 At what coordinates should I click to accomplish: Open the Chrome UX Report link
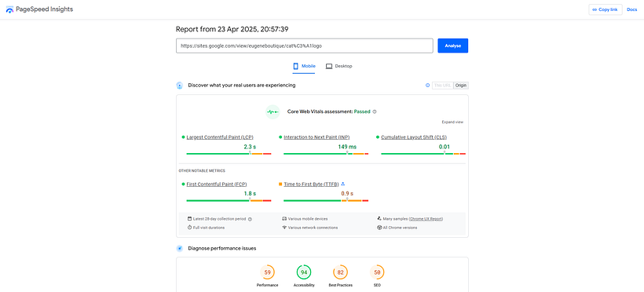point(426,219)
